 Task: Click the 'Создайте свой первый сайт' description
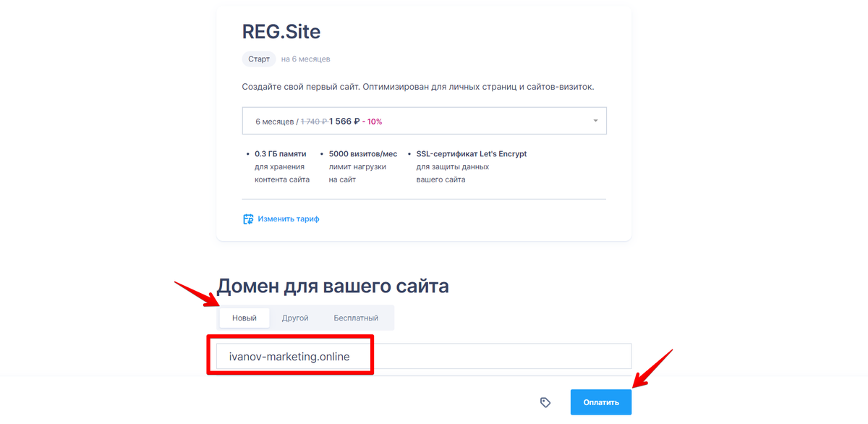click(x=418, y=87)
